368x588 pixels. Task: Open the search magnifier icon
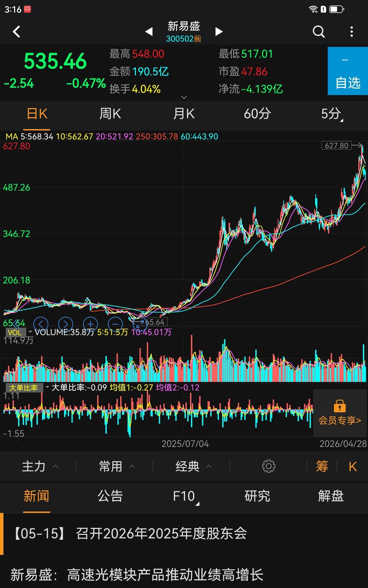319,32
